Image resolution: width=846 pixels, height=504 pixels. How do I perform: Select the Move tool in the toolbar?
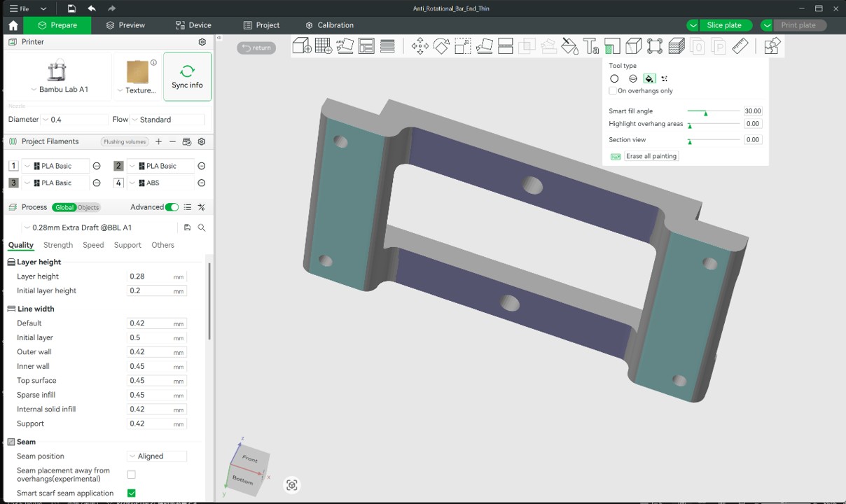[419, 46]
